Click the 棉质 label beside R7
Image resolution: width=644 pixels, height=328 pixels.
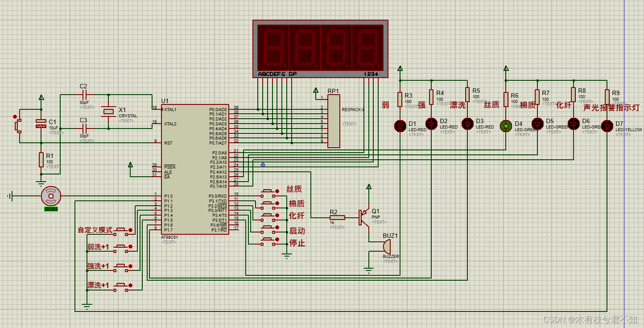[528, 105]
